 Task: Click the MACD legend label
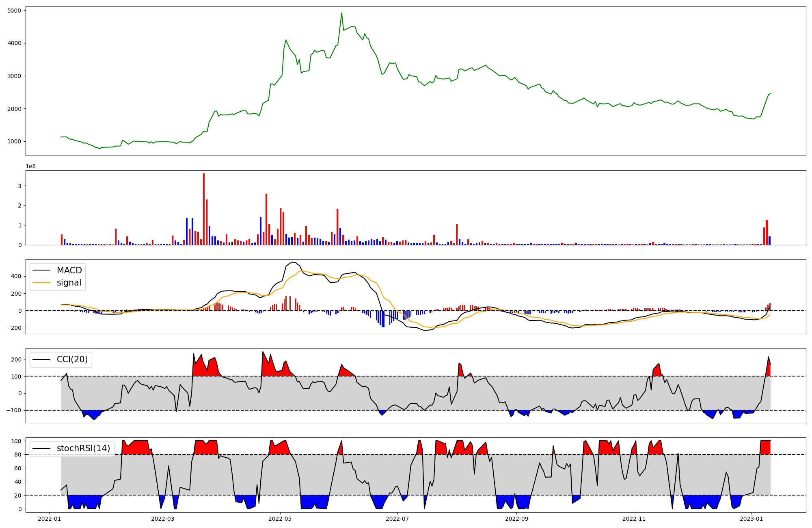click(x=69, y=270)
